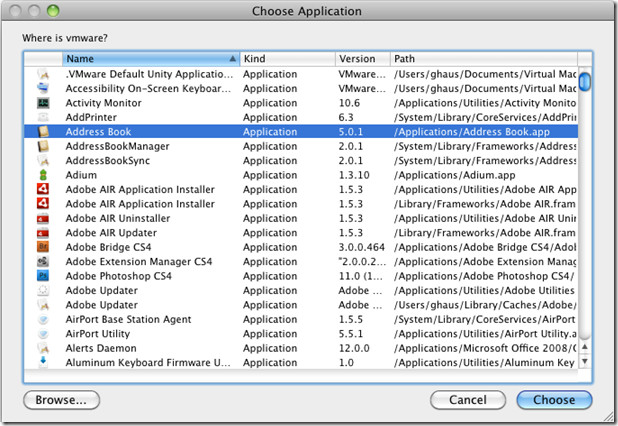The image size is (618, 426).
Task: Click version 10.6 cell
Action: pyautogui.click(x=349, y=103)
